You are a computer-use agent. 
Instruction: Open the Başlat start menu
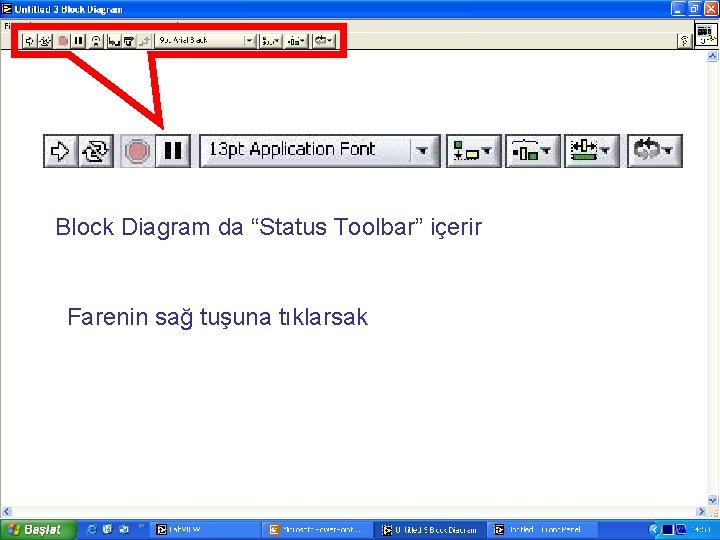38,529
